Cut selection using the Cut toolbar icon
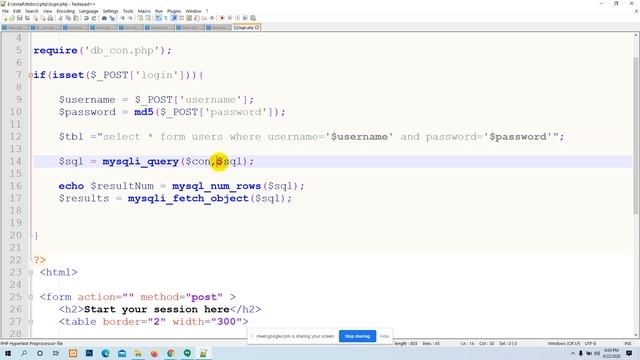This screenshot has width=640, height=360. tap(60, 18)
